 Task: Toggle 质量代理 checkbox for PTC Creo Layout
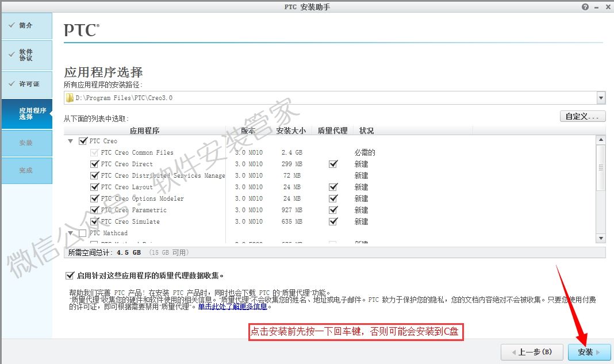click(332, 187)
